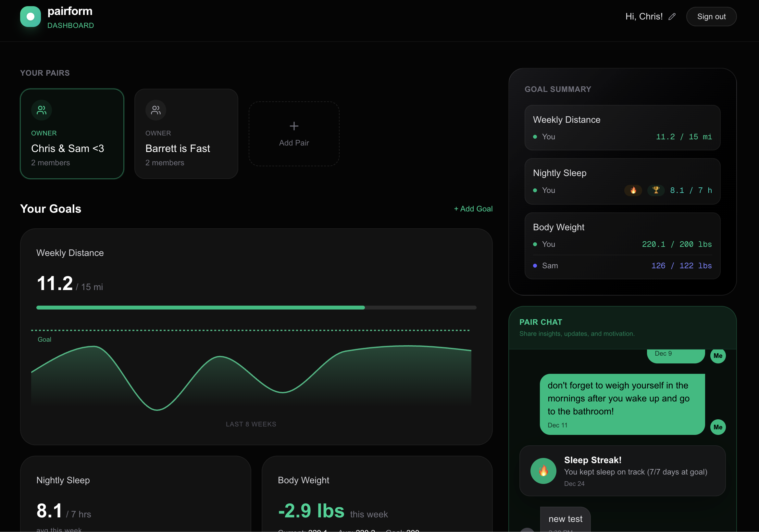Screen dimensions: 759x532
Task: Click the + Add Goal link
Action: pos(473,209)
